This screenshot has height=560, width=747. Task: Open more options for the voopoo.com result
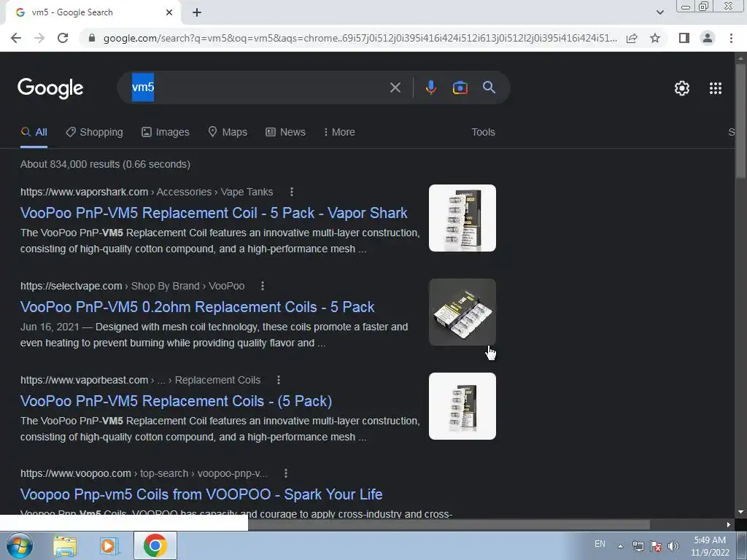coord(286,473)
